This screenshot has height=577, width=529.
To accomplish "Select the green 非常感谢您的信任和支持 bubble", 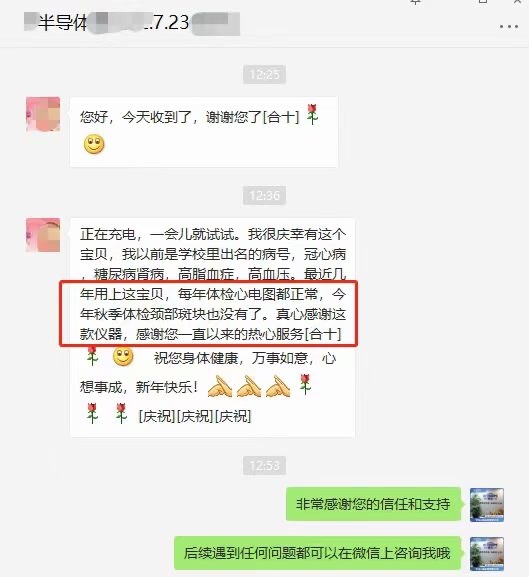I will (373, 504).
